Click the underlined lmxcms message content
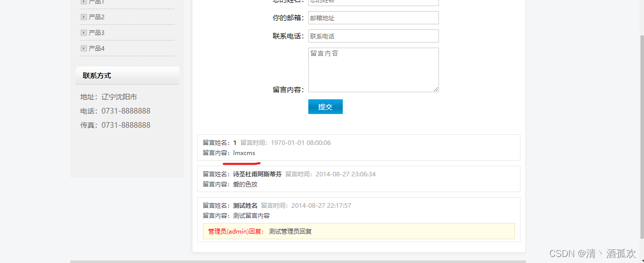Screen dimensions: 644x263 tap(244, 153)
